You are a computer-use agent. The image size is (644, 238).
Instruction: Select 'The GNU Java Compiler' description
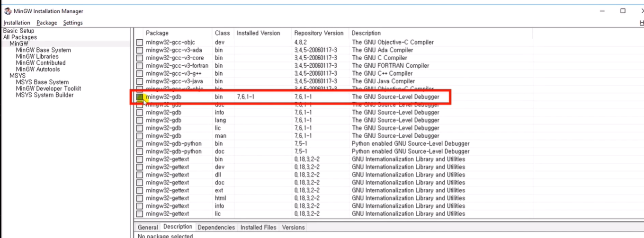(x=383, y=81)
